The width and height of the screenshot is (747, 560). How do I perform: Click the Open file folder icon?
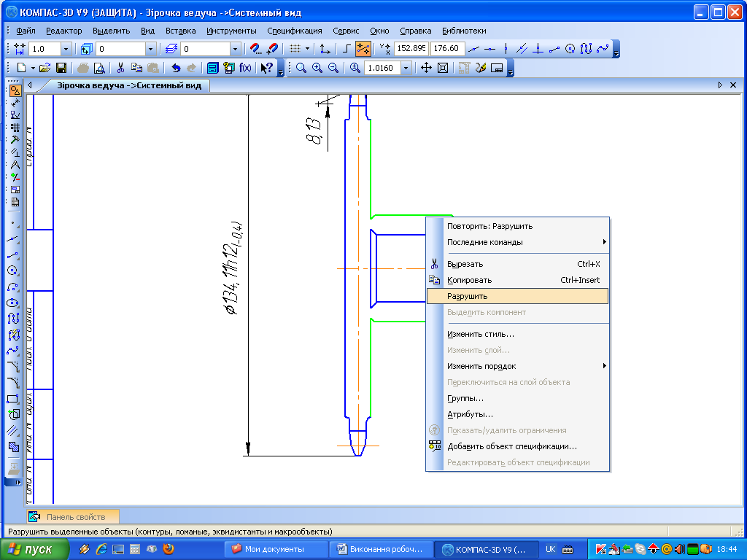44,68
